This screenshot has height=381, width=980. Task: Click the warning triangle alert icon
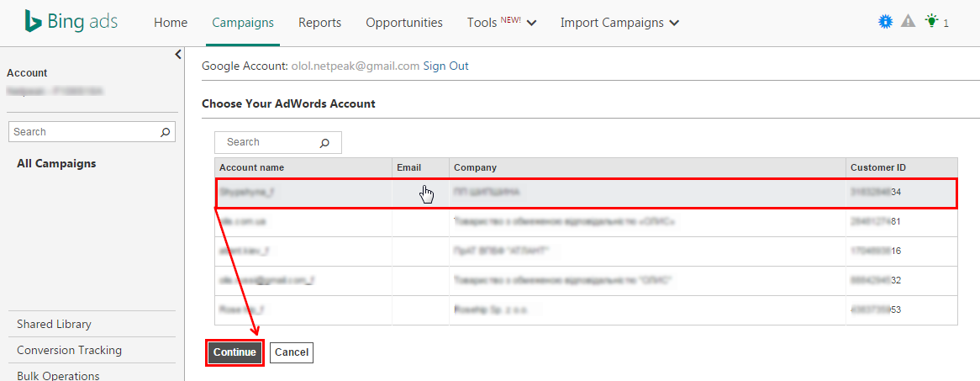coord(908,22)
